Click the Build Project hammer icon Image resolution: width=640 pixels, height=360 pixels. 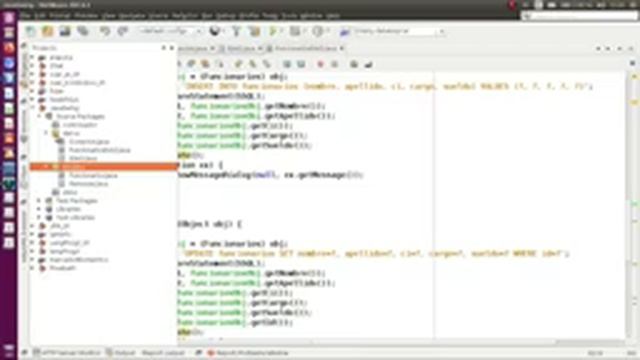(236, 31)
